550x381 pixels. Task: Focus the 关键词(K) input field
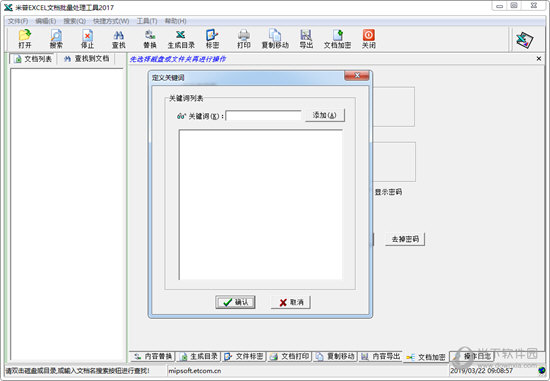tap(263, 115)
